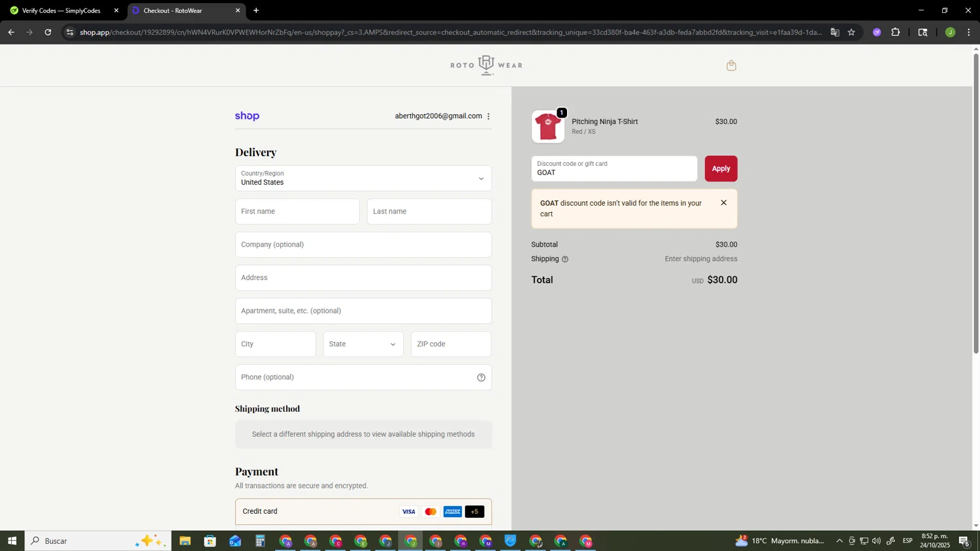Screen dimensions: 980x551
Task: Select the Credit card payment option
Action: coord(363,512)
